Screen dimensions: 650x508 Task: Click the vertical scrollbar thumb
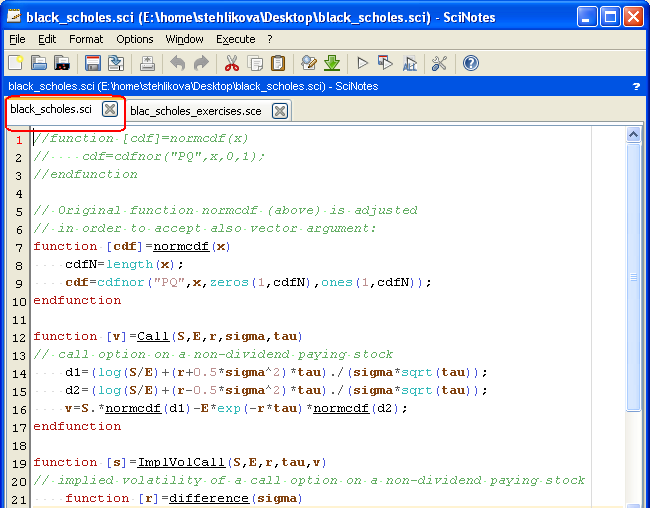(x=633, y=277)
